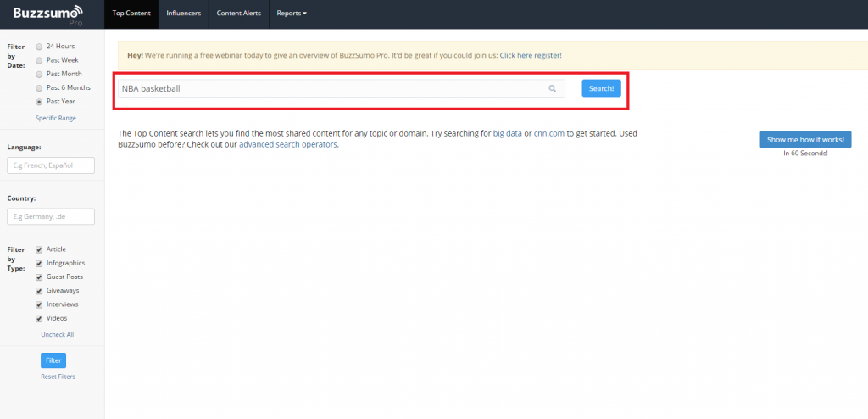Image resolution: width=868 pixels, height=419 pixels.
Task: Open the Content Alerts tab
Action: [238, 14]
